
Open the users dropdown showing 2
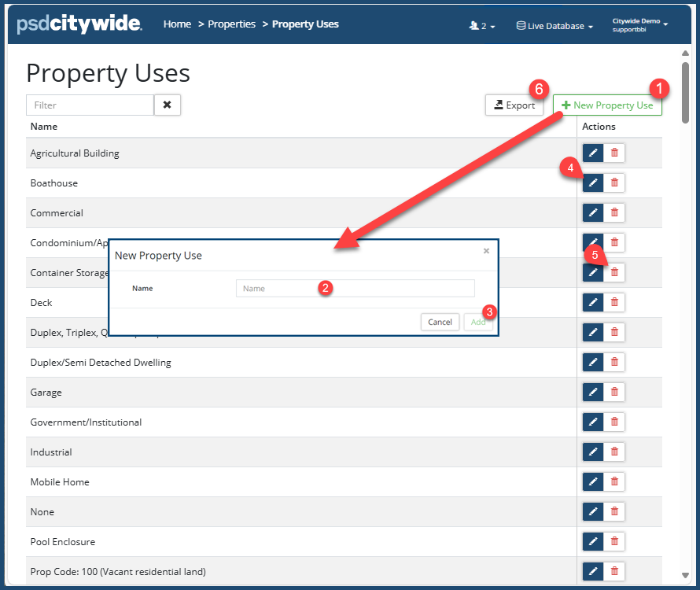[482, 26]
